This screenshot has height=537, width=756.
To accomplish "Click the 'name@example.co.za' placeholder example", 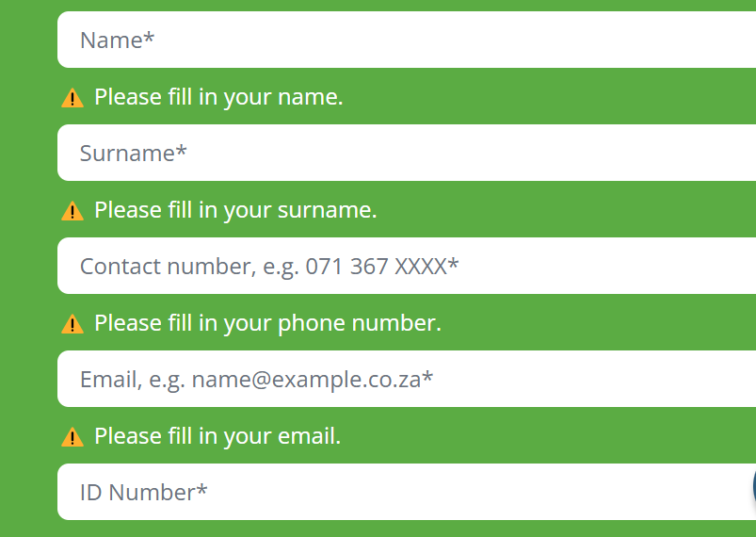I will pos(306,380).
